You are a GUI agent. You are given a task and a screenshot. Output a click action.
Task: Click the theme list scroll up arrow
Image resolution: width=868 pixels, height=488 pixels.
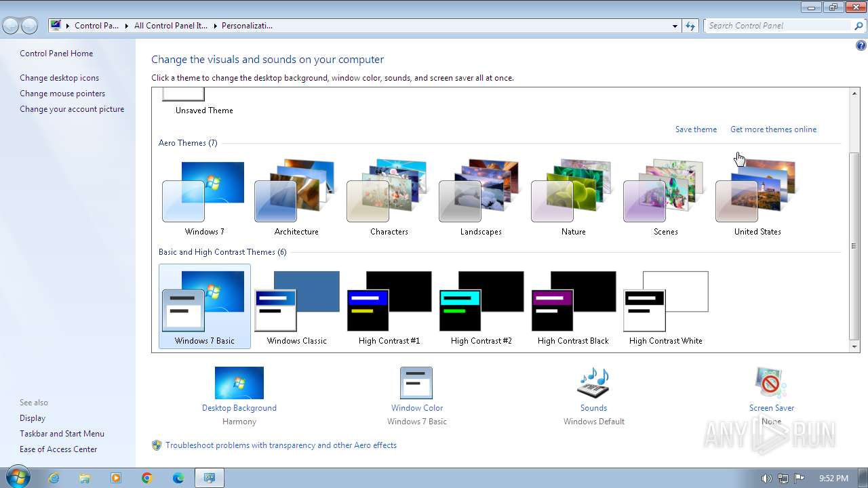coord(854,94)
